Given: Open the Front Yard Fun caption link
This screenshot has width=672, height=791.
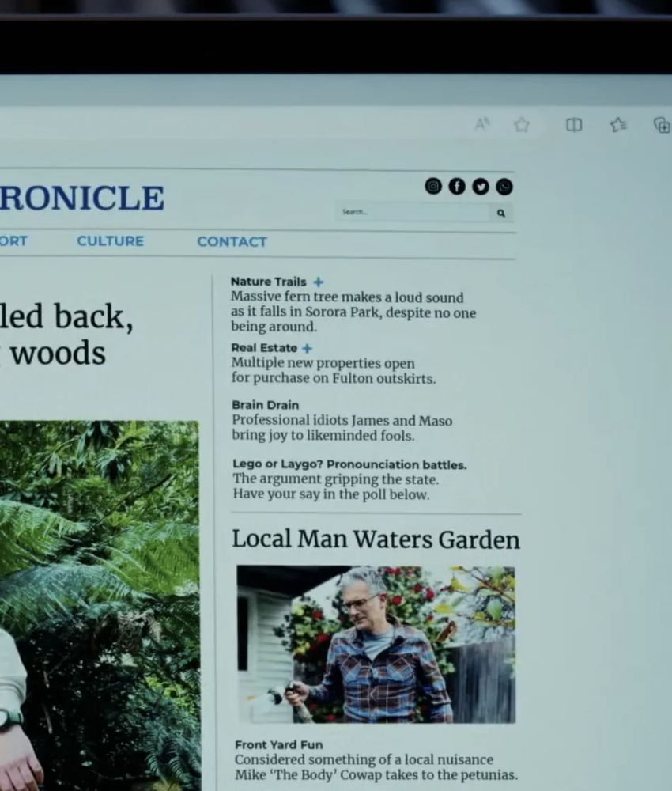Looking at the screenshot, I should [x=278, y=744].
